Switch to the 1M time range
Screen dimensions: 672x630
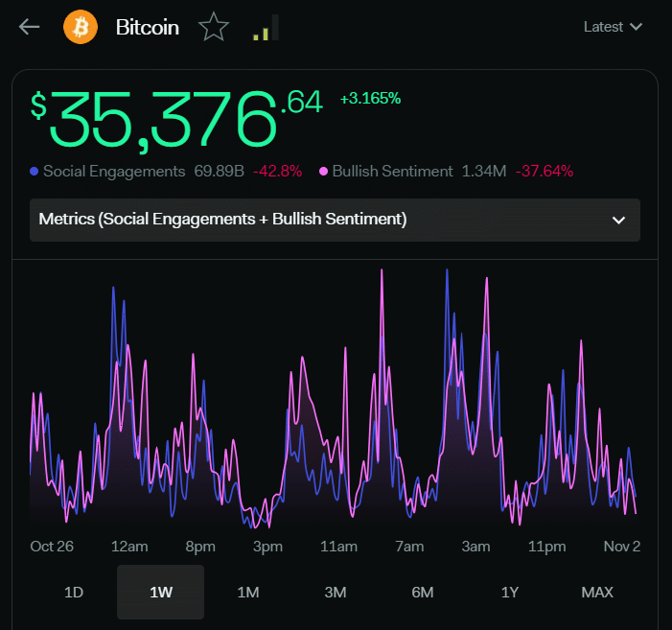point(248,593)
